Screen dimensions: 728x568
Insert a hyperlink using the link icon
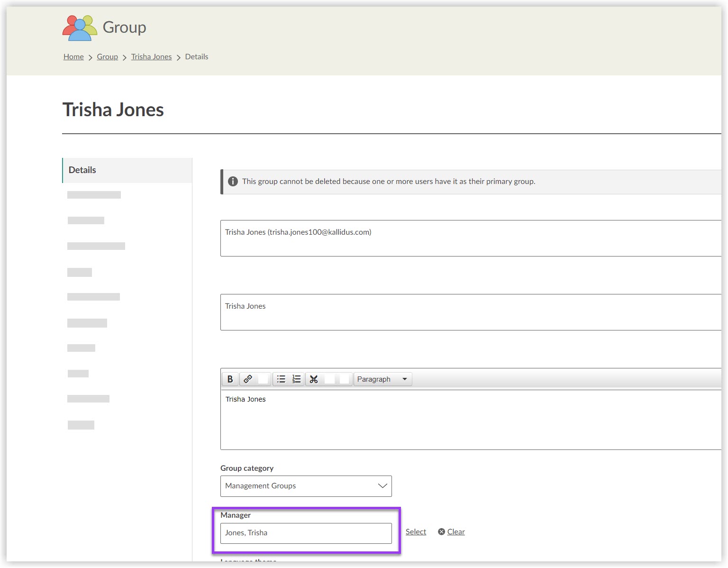pos(248,379)
